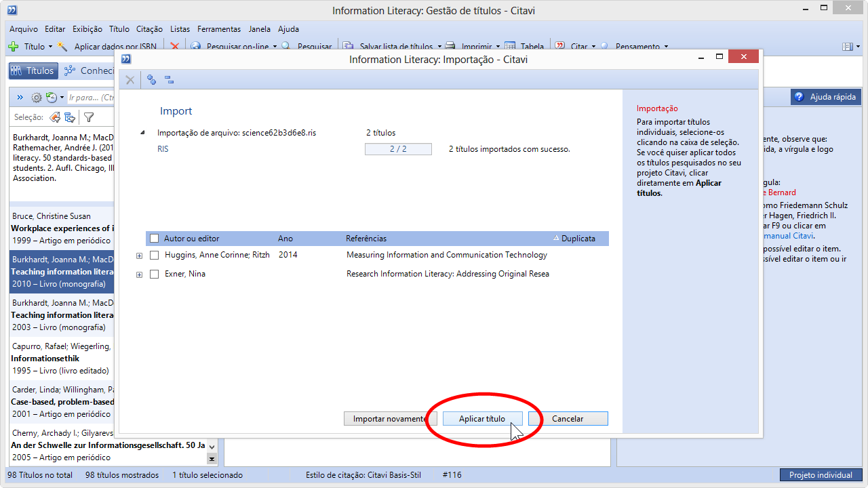Click the Ir para search field
The height and width of the screenshot is (488, 868).
pyautogui.click(x=91, y=98)
